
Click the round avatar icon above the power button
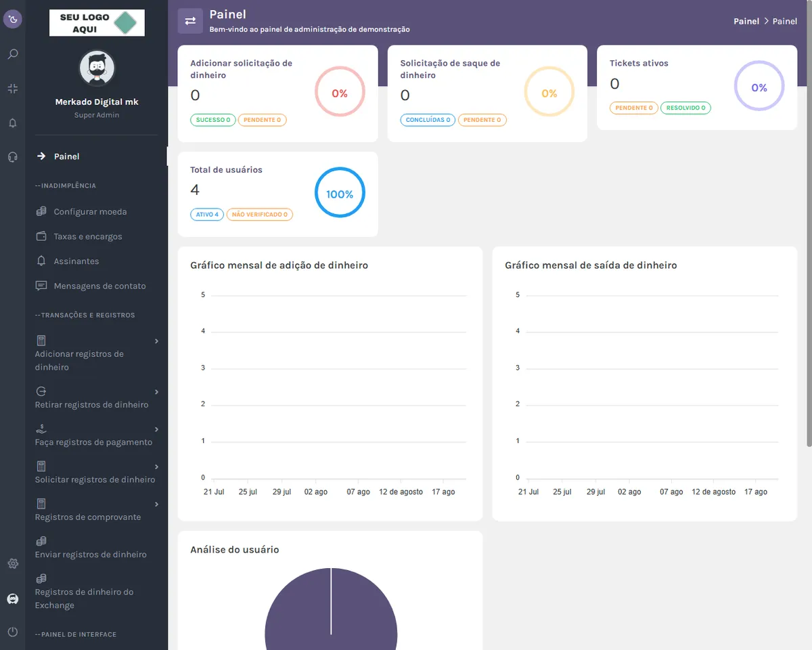click(x=13, y=599)
